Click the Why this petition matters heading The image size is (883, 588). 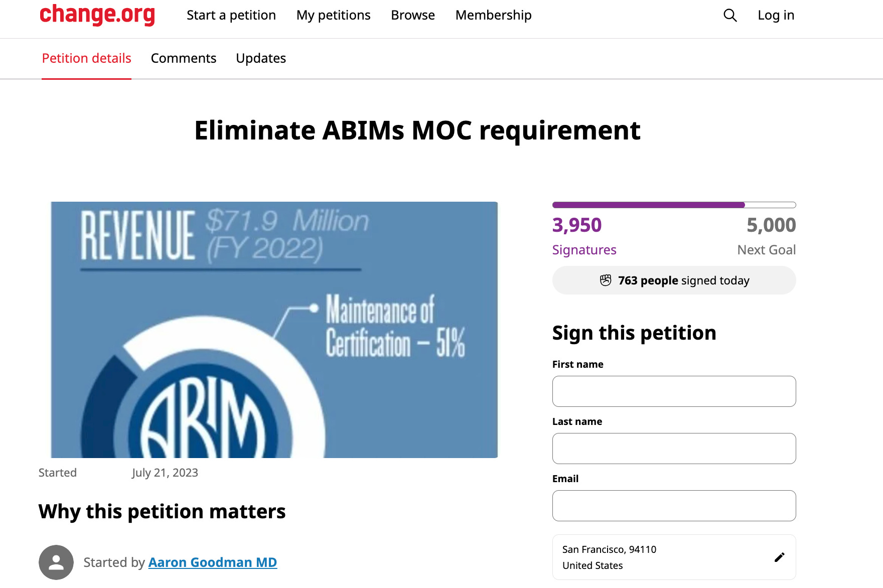pos(162,512)
